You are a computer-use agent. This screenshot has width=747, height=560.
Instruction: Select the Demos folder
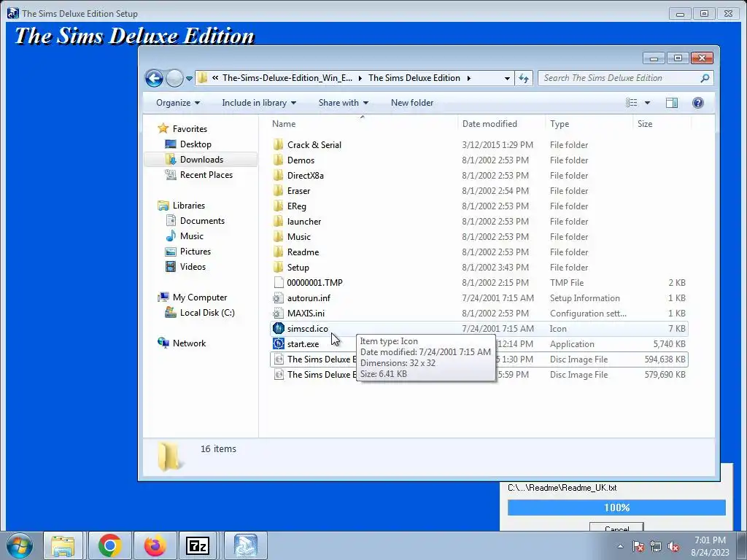(x=301, y=160)
